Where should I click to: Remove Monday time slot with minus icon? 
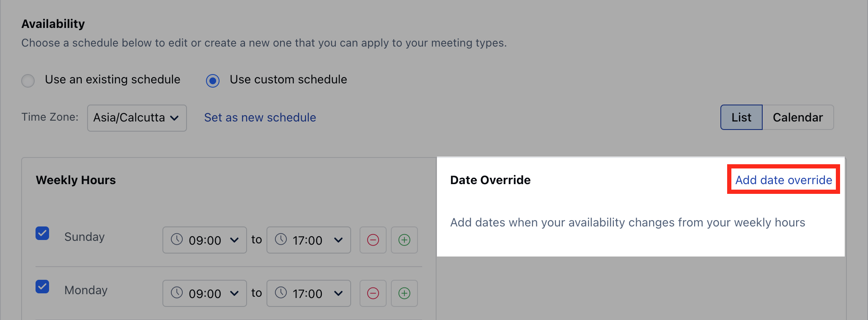point(373,293)
